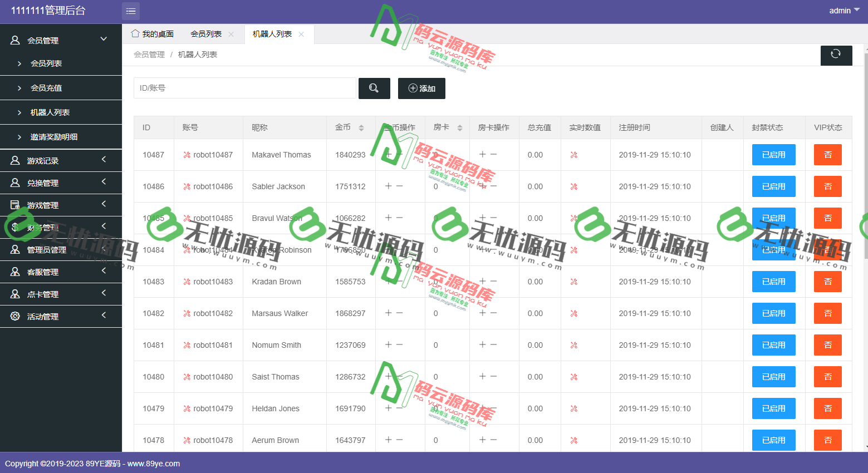Click the plus icon in 房卡操作 for robot10481
Viewport: 868px width, 473px height.
pos(481,345)
